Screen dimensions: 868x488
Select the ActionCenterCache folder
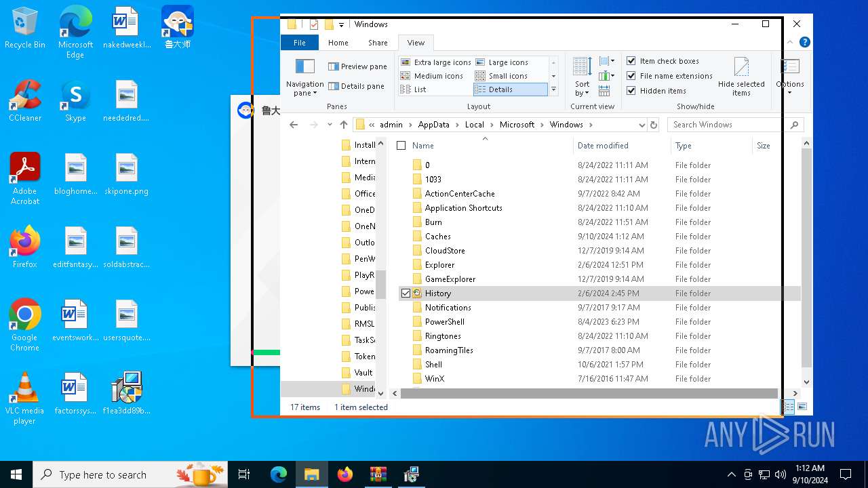pos(460,194)
